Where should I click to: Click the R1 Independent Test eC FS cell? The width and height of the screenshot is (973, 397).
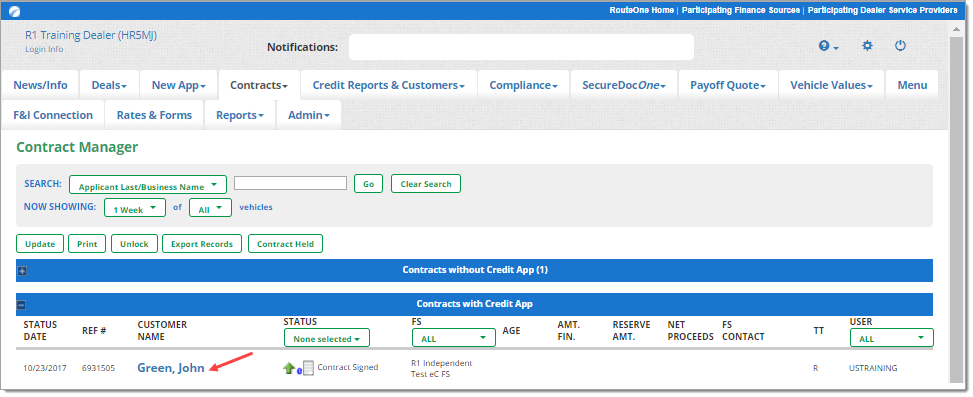442,368
